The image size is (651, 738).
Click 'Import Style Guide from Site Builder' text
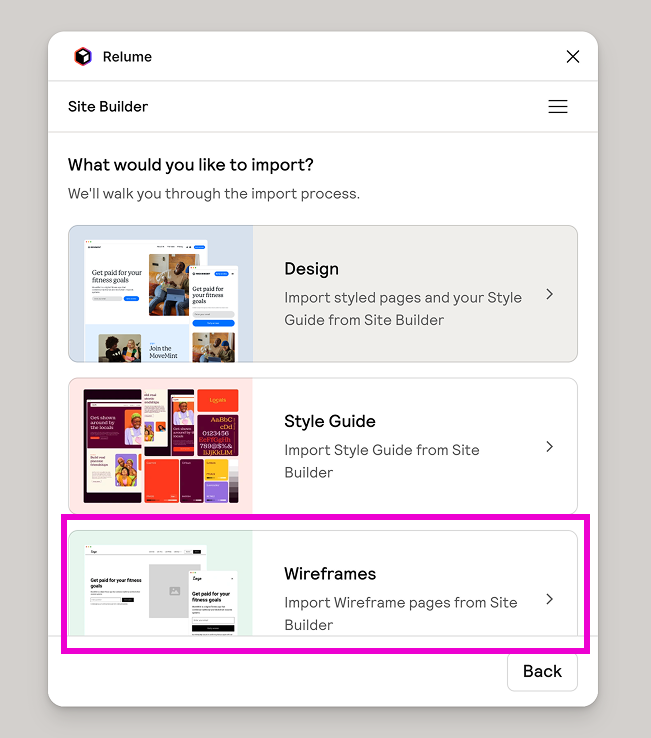[381, 461]
